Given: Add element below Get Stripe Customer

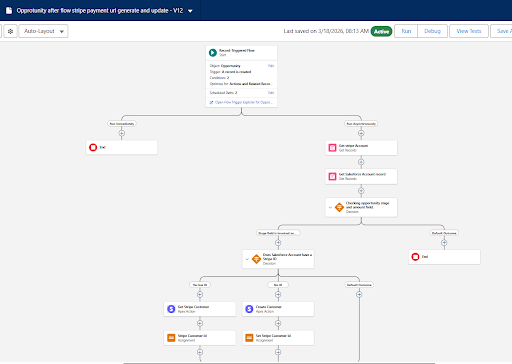Looking at the screenshot, I should pyautogui.click(x=200, y=323).
